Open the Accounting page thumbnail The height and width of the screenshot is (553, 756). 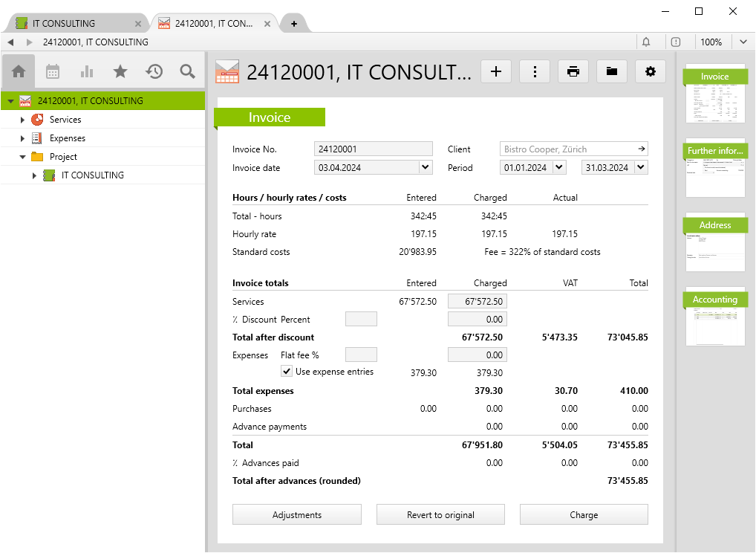[714, 317]
